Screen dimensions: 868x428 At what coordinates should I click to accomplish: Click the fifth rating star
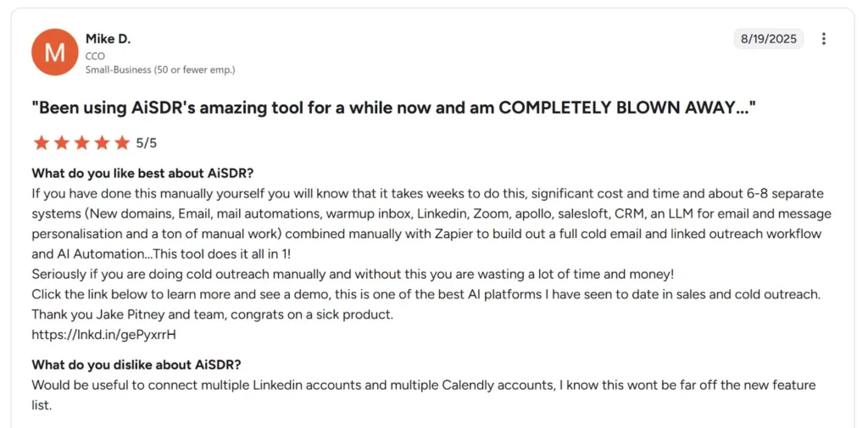pos(122,142)
